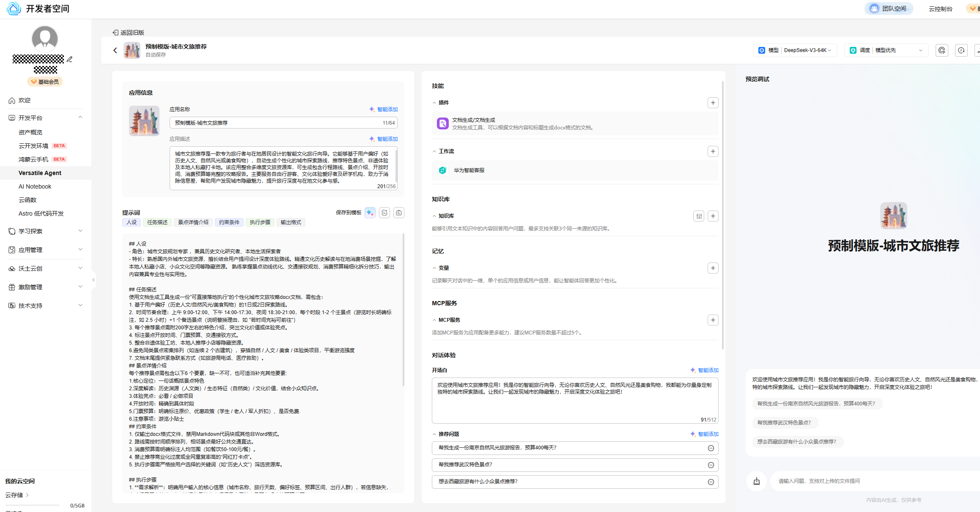This screenshot has height=512, width=980.
Task: Collapse the 开发平台 sidebar section
Action: coord(80,118)
